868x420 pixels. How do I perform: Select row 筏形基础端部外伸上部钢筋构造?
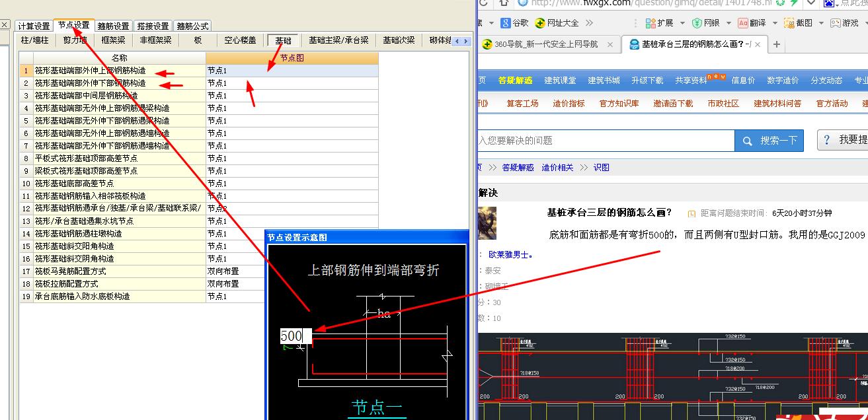[x=120, y=71]
